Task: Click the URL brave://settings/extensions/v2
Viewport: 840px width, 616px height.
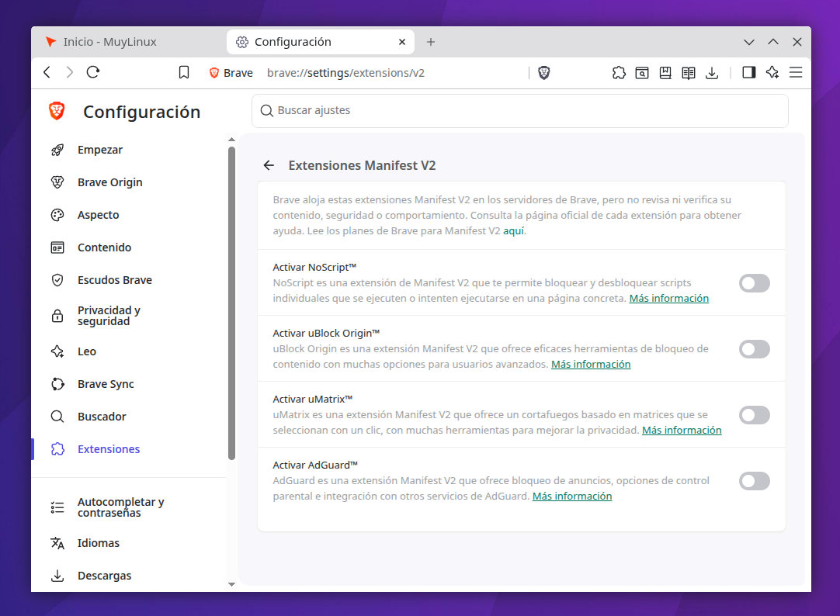Action: pos(345,73)
